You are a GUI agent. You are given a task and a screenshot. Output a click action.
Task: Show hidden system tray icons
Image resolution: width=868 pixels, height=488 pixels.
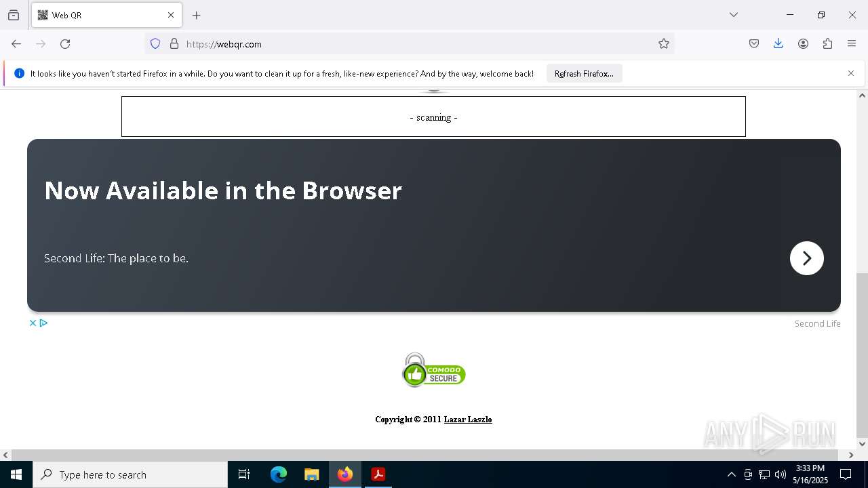click(731, 474)
